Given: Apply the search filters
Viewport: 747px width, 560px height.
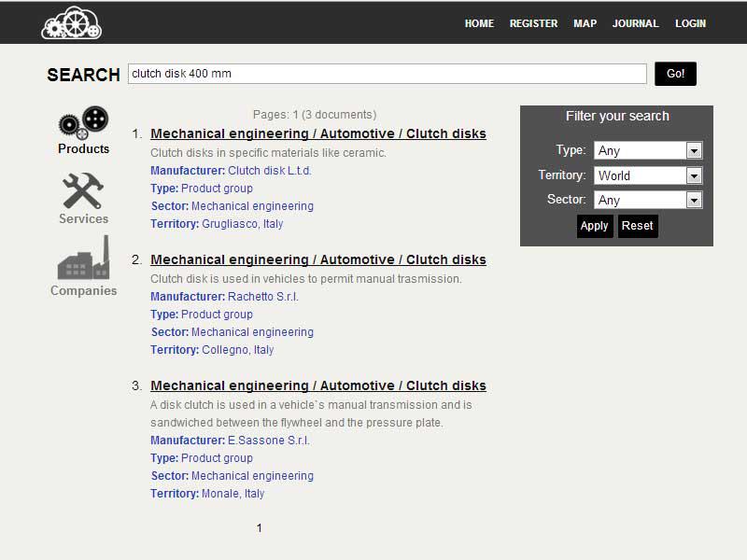Looking at the screenshot, I should pos(594,226).
